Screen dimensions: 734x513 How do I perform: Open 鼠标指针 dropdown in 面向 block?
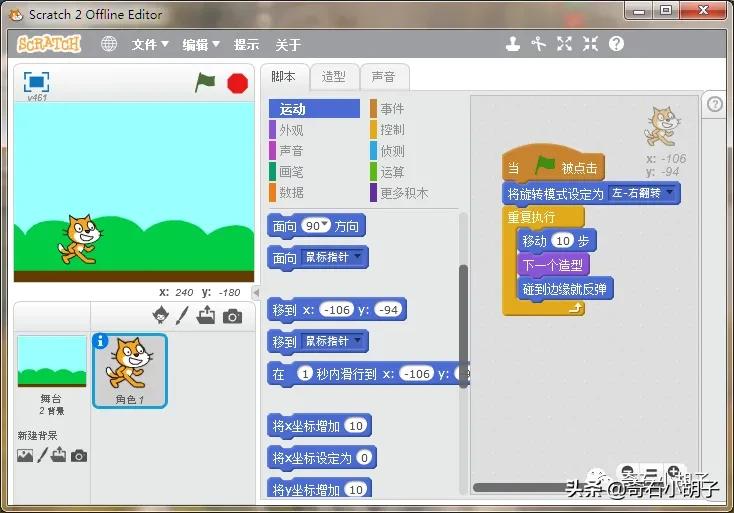(358, 256)
